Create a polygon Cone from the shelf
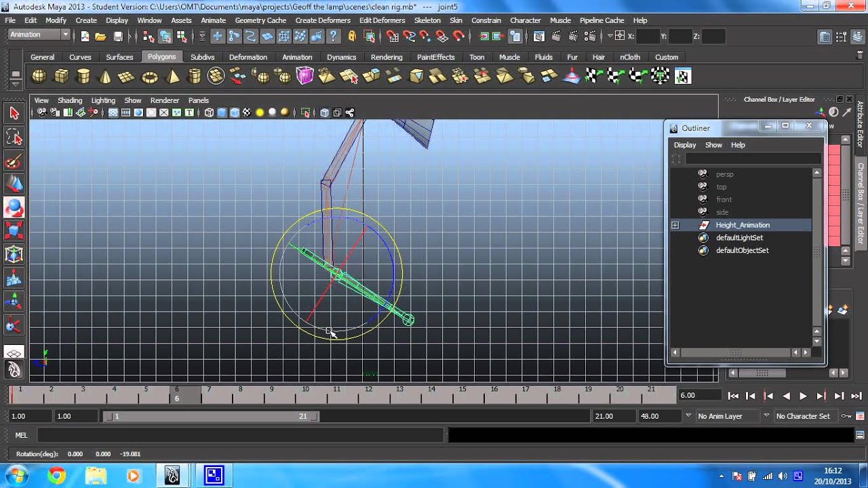868x488 pixels. click(105, 76)
